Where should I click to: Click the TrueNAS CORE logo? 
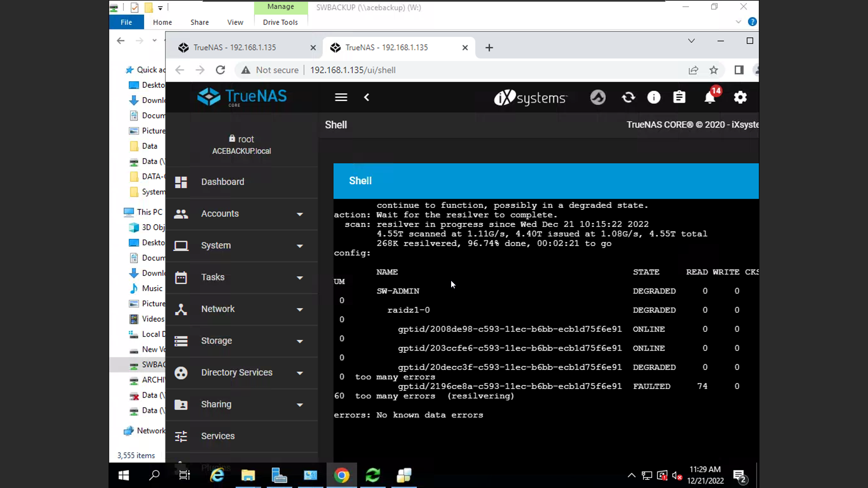coord(242,97)
